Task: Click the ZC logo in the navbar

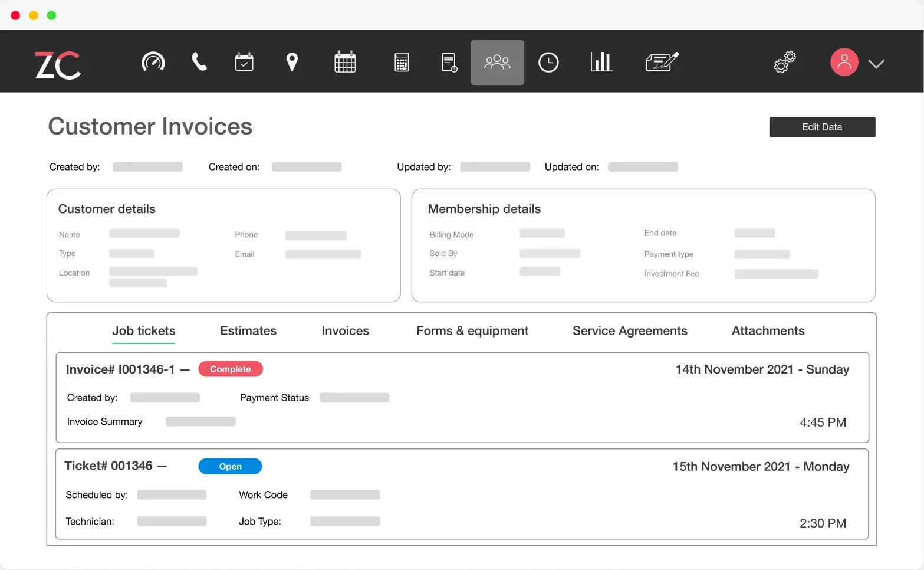Action: [58, 64]
